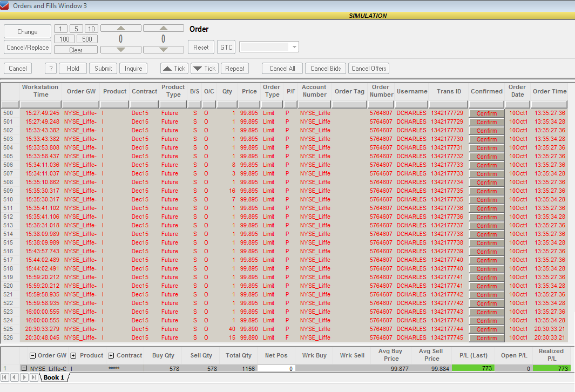Decrease first stepper value with down arrow
Image resolution: width=575 pixels, height=392 pixels.
click(x=121, y=50)
